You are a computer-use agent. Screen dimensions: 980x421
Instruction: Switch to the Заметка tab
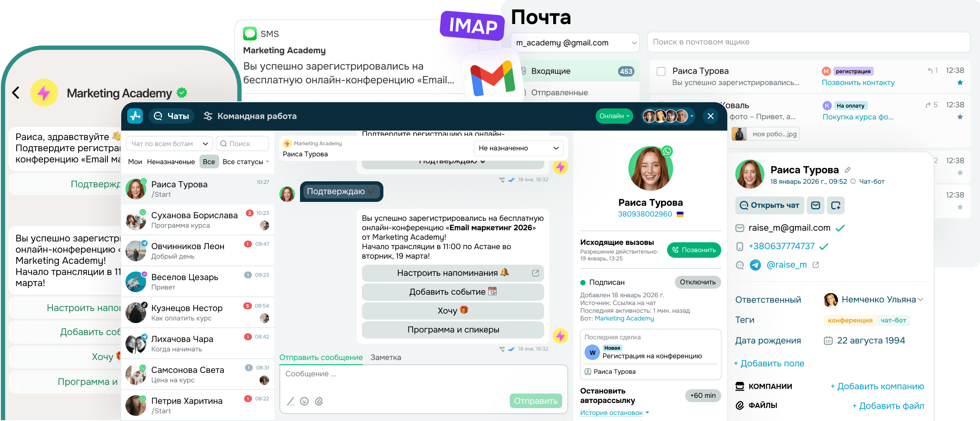pyautogui.click(x=386, y=357)
